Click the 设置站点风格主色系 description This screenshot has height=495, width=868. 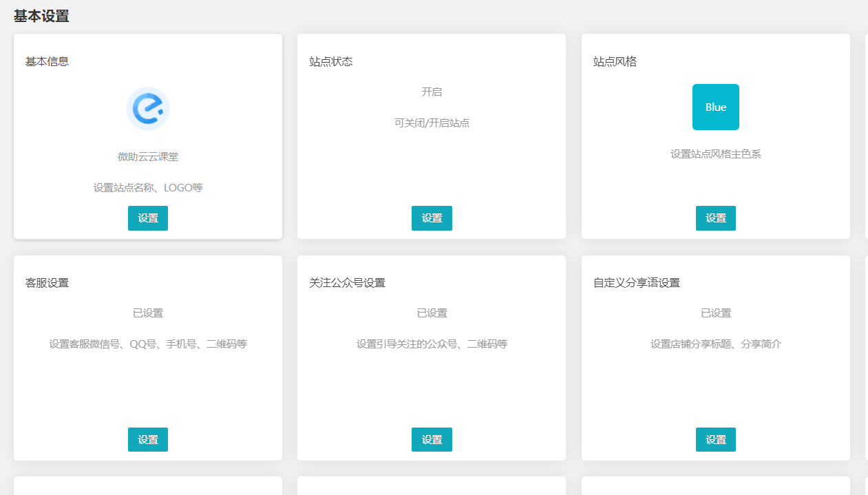pos(716,154)
